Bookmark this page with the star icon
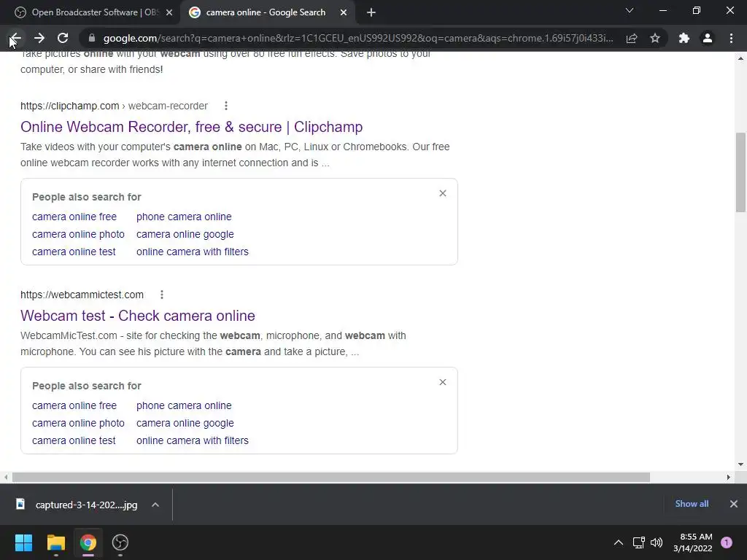Viewport: 747px width, 560px height. tap(655, 38)
